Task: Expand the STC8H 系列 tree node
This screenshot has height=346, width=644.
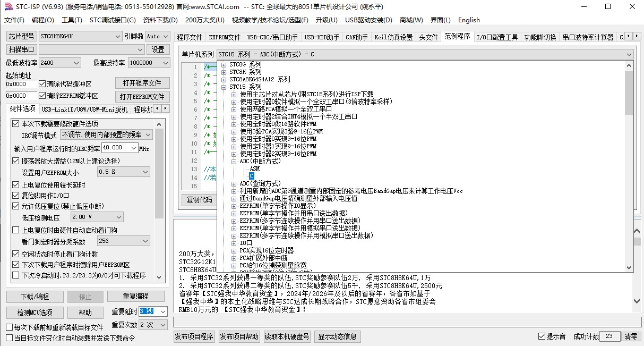Action: [x=225, y=72]
